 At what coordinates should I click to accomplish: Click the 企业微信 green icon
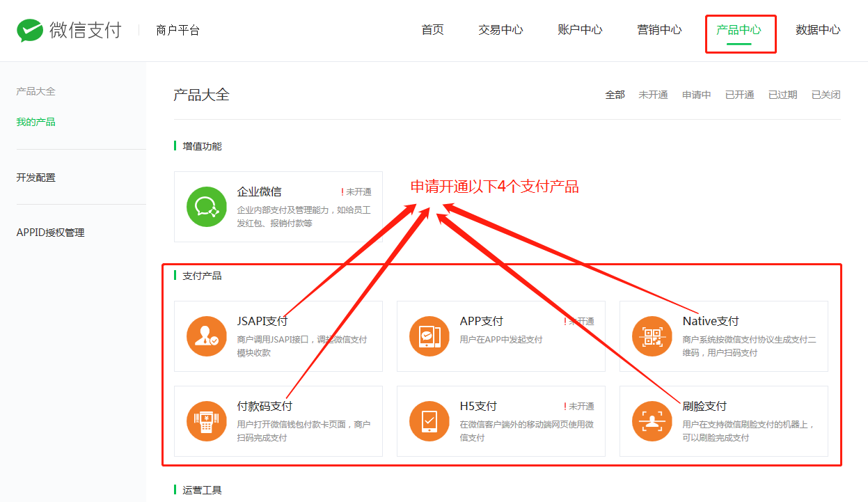pos(207,207)
